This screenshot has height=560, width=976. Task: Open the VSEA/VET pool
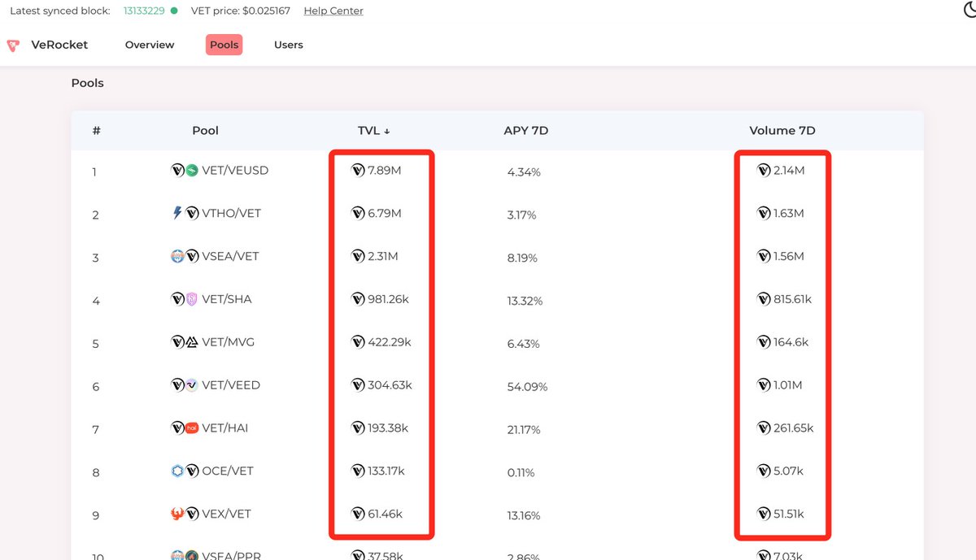(x=230, y=256)
